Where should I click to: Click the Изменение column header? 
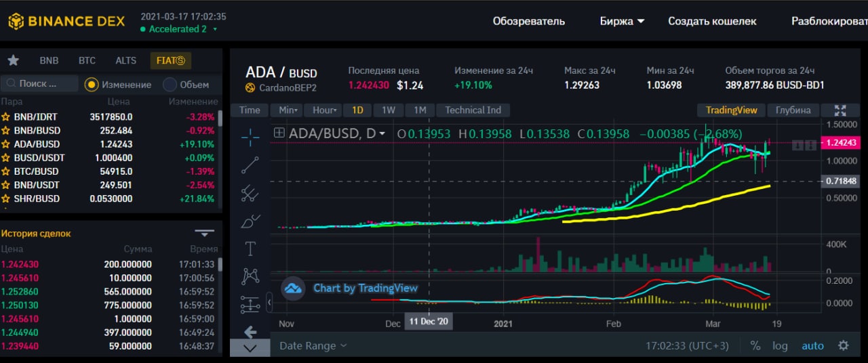click(x=193, y=102)
